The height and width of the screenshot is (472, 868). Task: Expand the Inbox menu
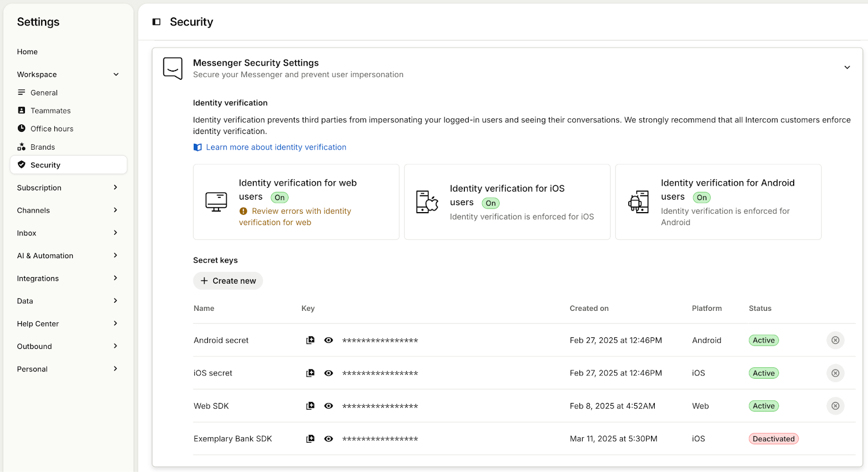tap(116, 233)
